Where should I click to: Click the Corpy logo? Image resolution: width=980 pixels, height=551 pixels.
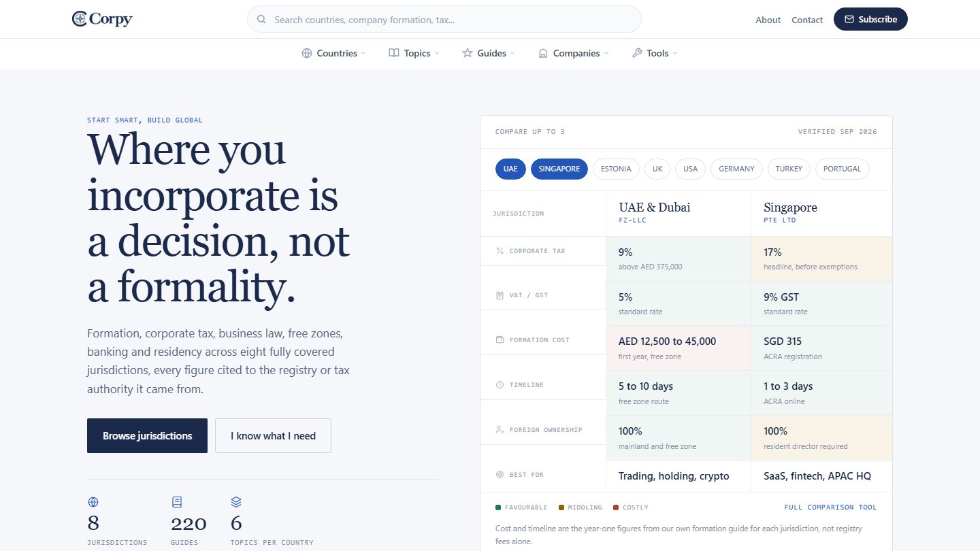[102, 19]
